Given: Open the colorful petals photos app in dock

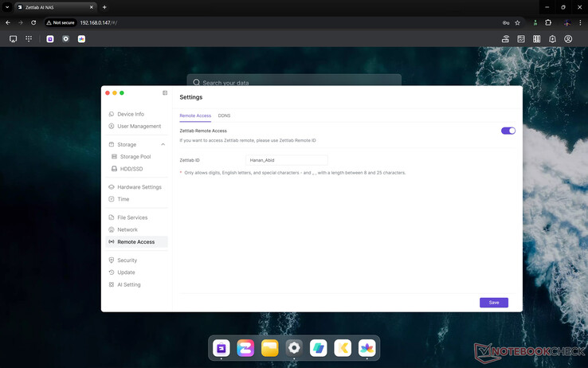Looking at the screenshot, I should tap(367, 348).
